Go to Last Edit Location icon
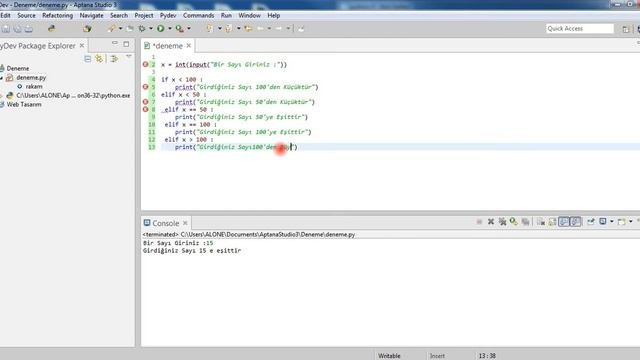Image resolution: width=640 pixels, height=360 pixels. 248,29
